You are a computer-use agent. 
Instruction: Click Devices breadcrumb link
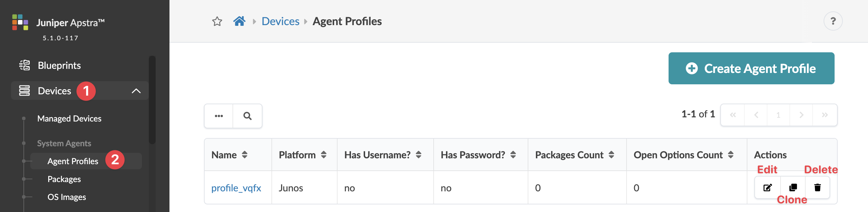(x=280, y=21)
